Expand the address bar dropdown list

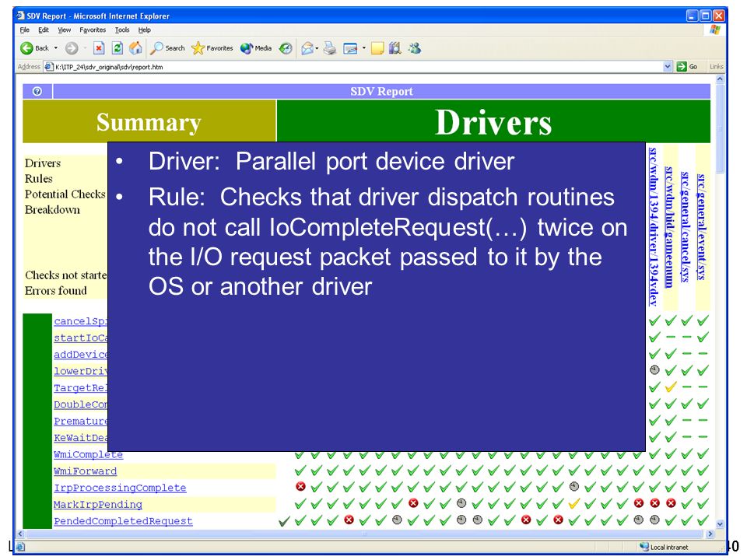pos(668,67)
